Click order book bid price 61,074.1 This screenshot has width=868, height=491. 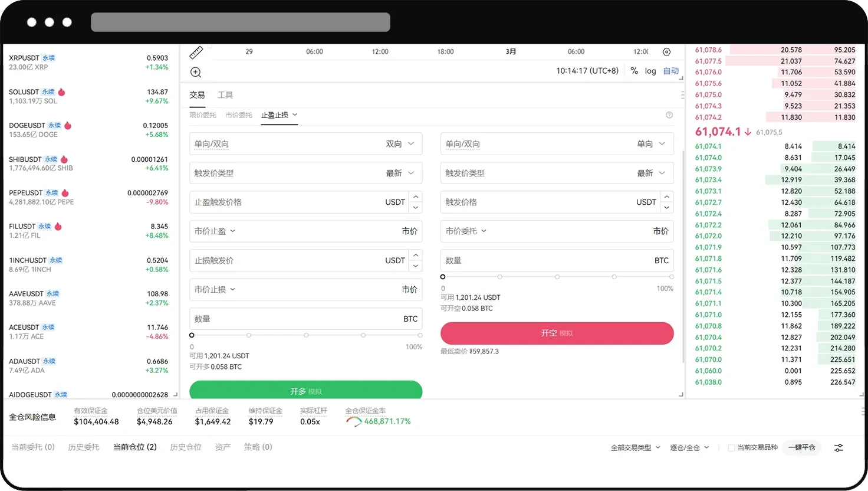pos(708,146)
